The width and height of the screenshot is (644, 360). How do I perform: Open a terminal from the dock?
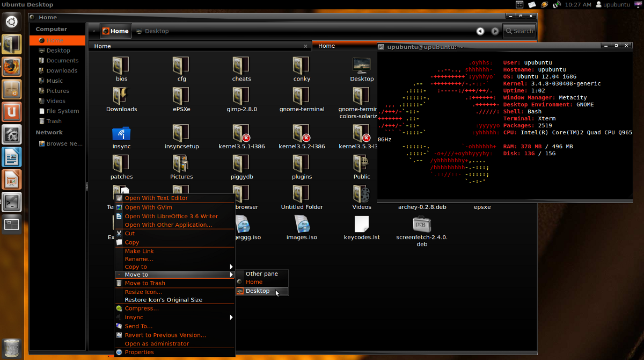(x=12, y=203)
